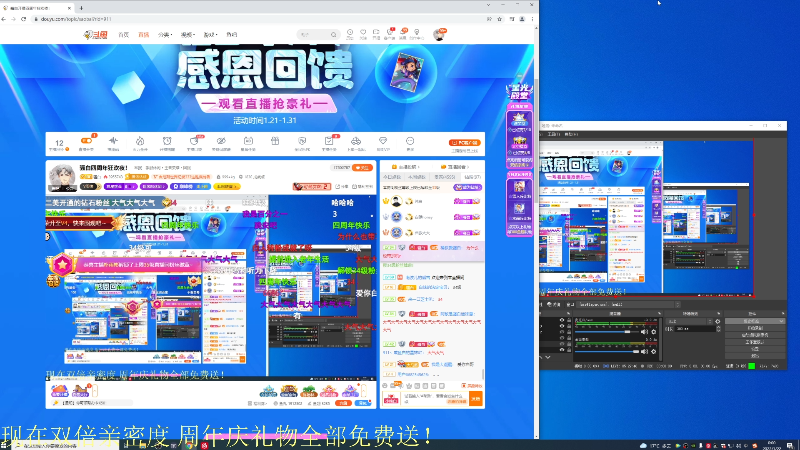800x450 pixels.
Task: Click the orange send button in chat
Action: pyautogui.click(x=476, y=399)
